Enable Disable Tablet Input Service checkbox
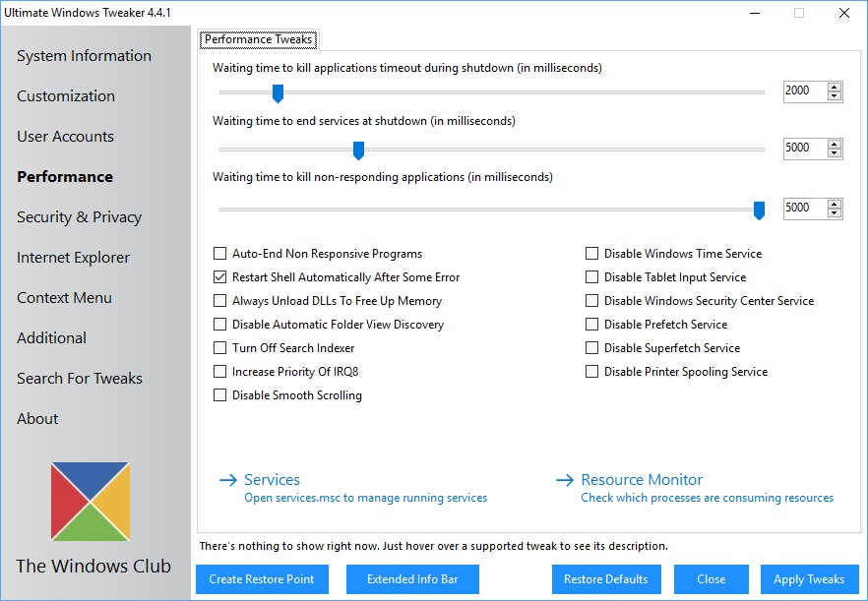This screenshot has height=601, width=868. tap(591, 277)
